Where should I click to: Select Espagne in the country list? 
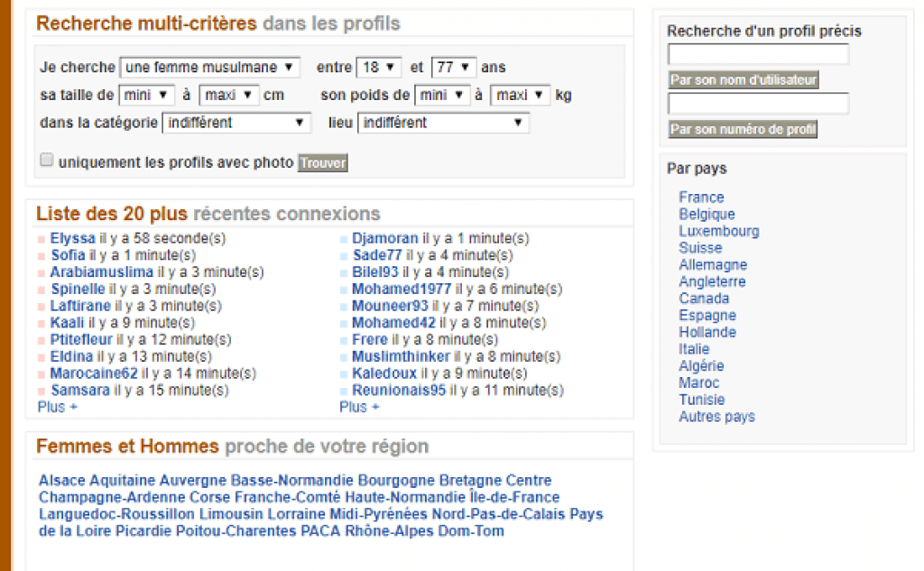[707, 315]
